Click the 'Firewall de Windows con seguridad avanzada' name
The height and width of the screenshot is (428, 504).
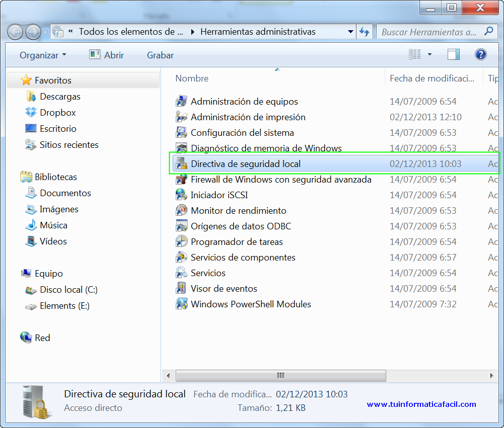point(281,180)
